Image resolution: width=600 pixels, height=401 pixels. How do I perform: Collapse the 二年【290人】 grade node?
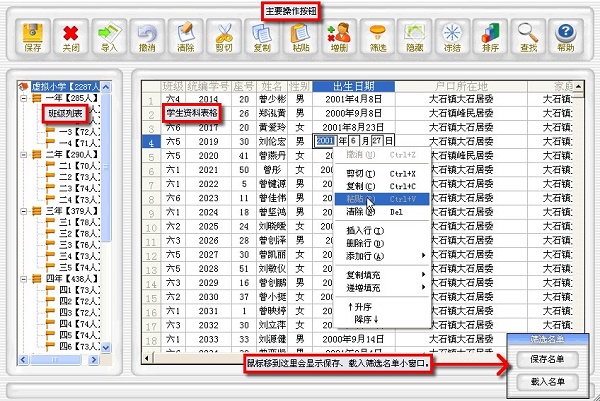24,155
